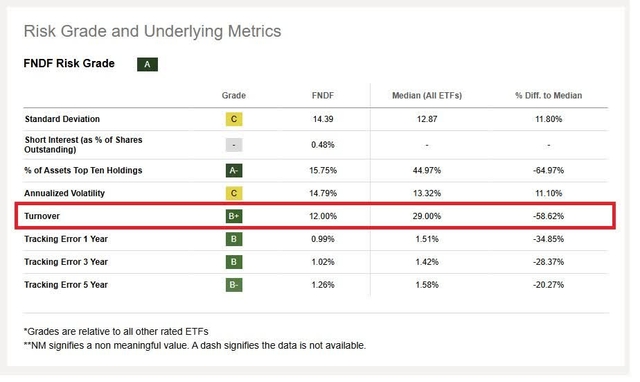The width and height of the screenshot is (640, 382).
Task: Click the FNDF Risk Grade A badge
Action: tap(147, 64)
